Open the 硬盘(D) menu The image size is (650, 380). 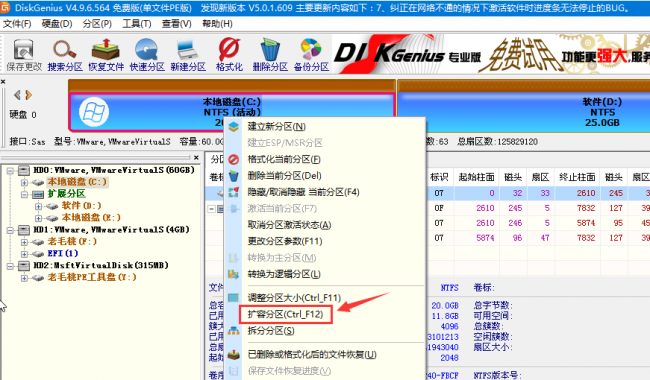coord(57,24)
